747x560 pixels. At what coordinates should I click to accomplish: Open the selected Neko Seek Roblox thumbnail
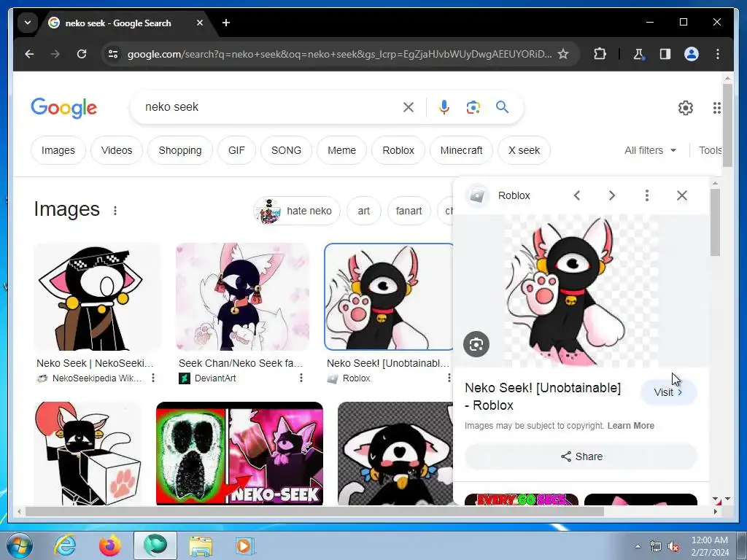(x=388, y=297)
